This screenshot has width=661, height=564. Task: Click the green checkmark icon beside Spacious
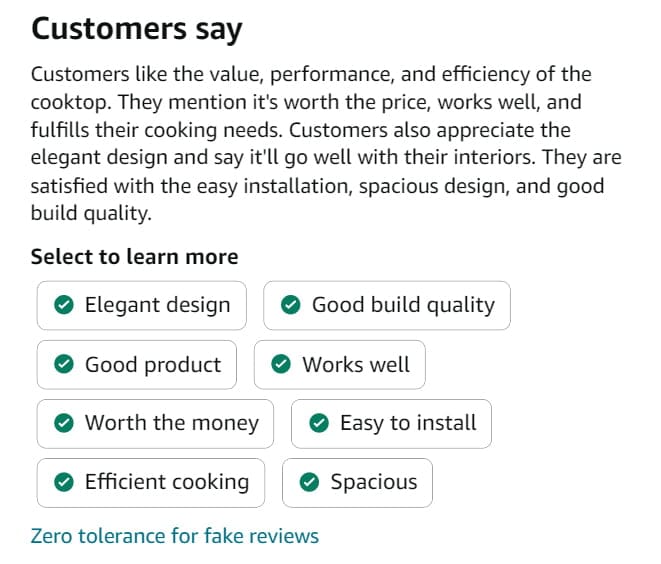(310, 483)
